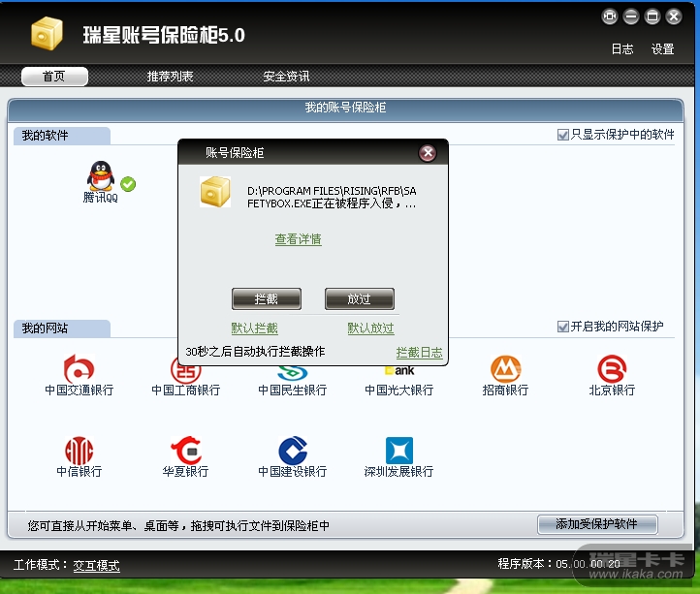Toggle 开启我的网站保护 checkbox
The image size is (700, 594).
coord(563,327)
